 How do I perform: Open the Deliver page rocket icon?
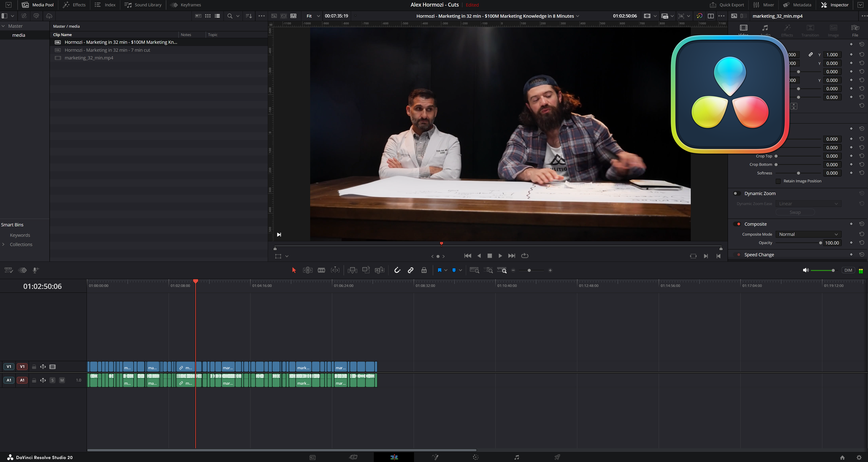(x=557, y=457)
